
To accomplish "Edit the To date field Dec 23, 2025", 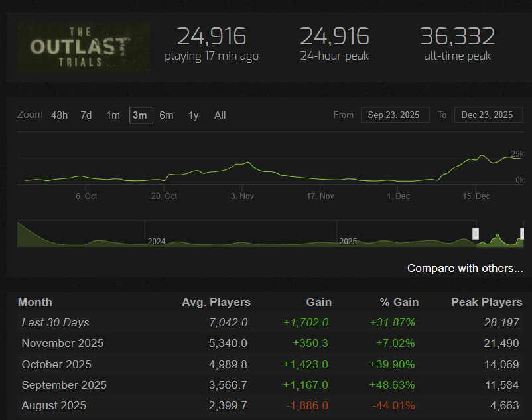I will pos(488,115).
